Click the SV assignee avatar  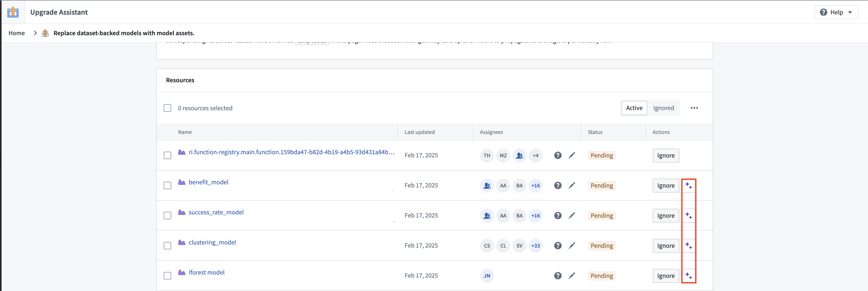519,246
